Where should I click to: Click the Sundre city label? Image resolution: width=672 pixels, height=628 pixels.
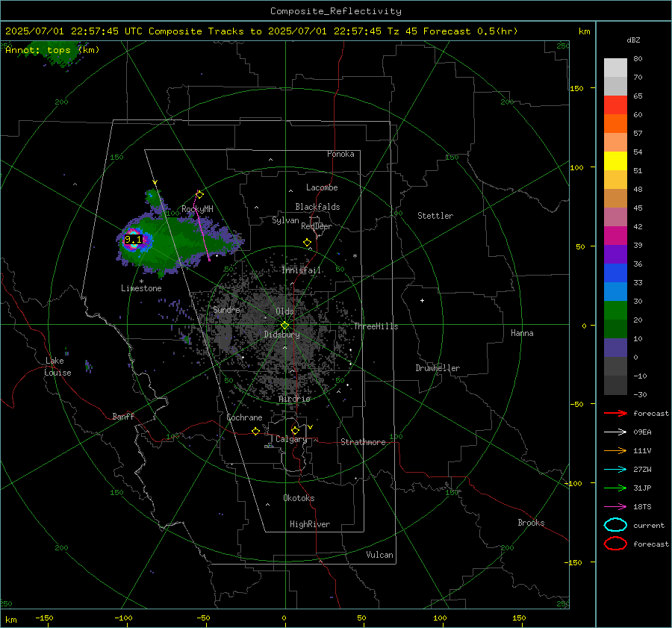[226, 310]
